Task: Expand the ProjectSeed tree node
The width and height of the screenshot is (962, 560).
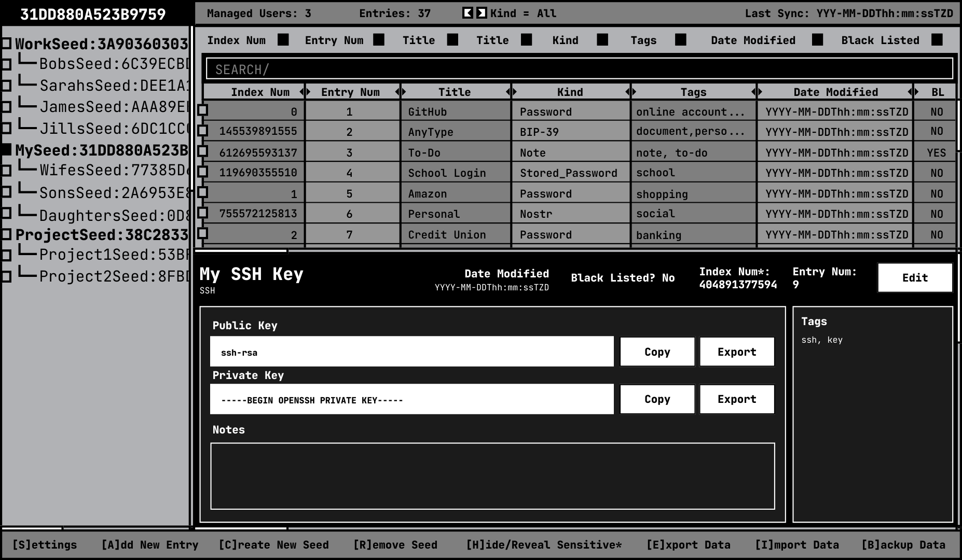Action: [x=6, y=234]
